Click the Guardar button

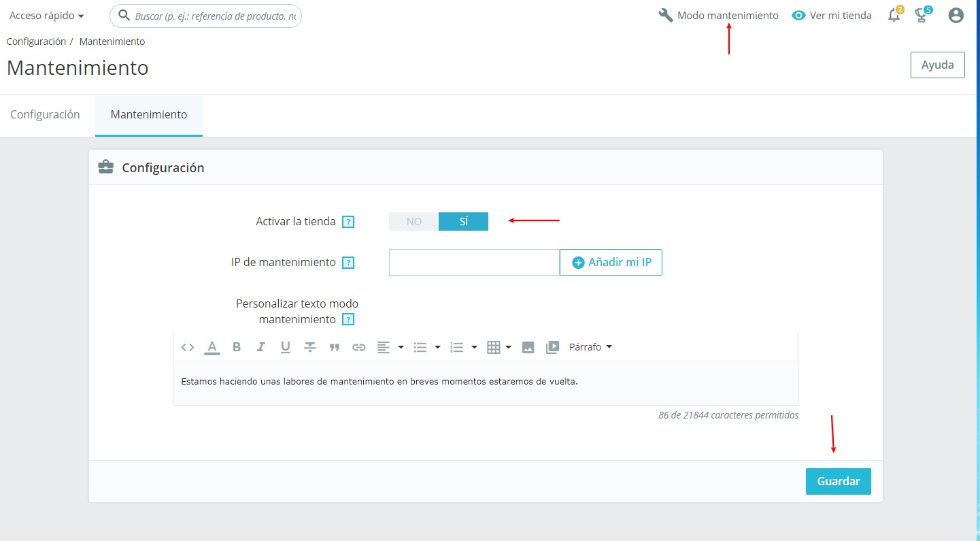838,481
